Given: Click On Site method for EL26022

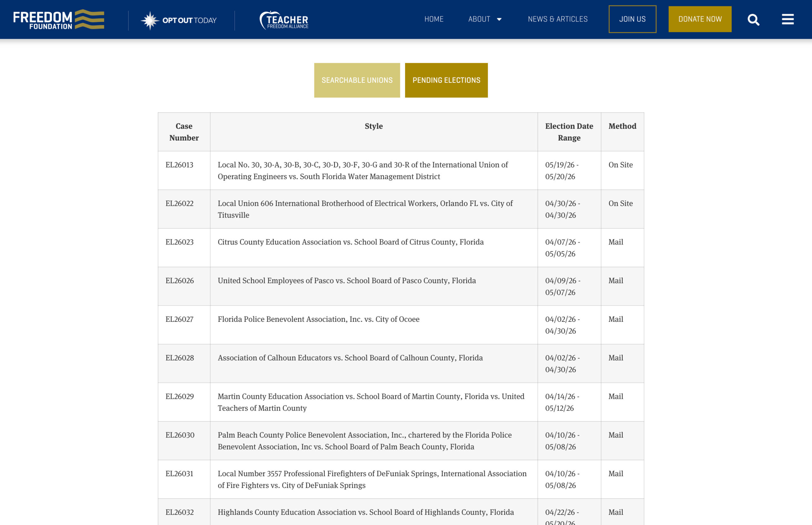Looking at the screenshot, I should point(620,204).
